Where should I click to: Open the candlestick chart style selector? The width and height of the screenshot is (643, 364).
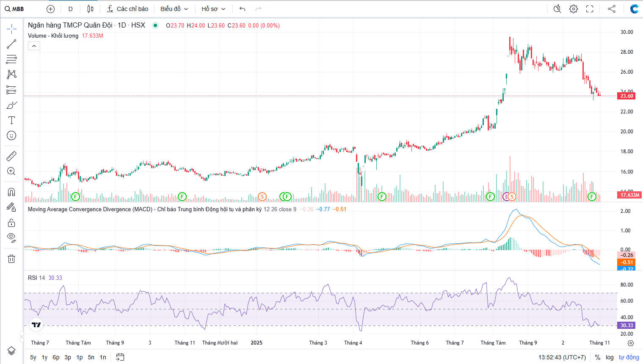tap(90, 9)
